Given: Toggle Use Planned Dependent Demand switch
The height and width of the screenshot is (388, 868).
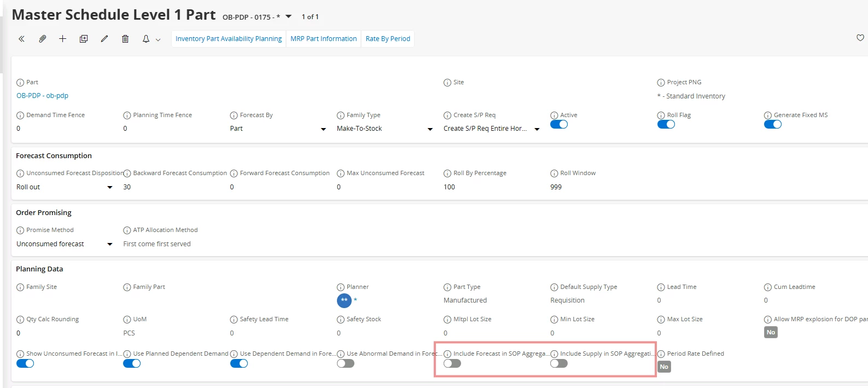Looking at the screenshot, I should [132, 363].
